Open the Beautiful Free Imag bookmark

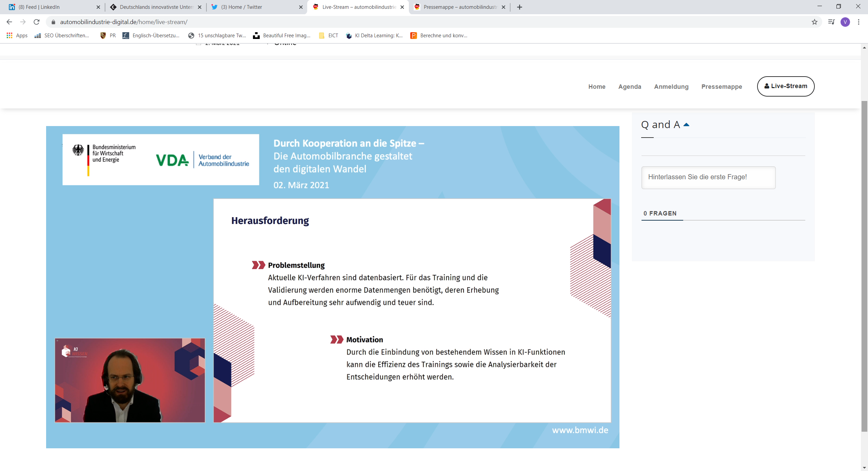282,36
